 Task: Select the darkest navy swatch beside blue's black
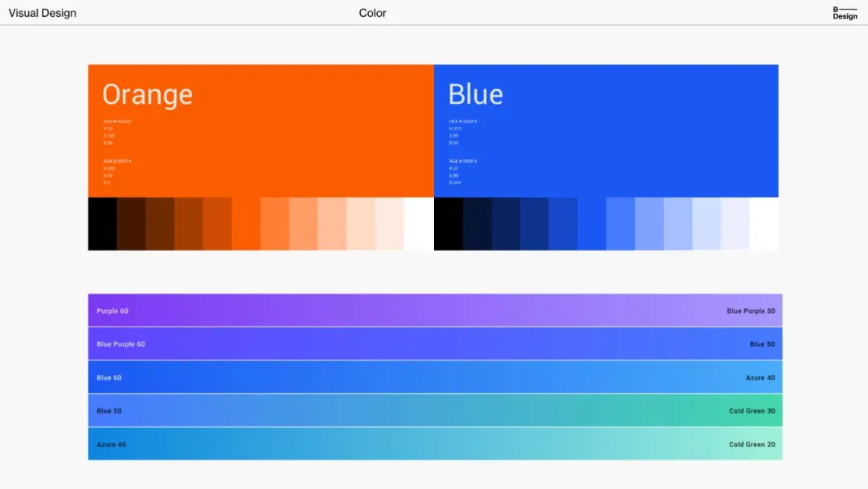[477, 224]
